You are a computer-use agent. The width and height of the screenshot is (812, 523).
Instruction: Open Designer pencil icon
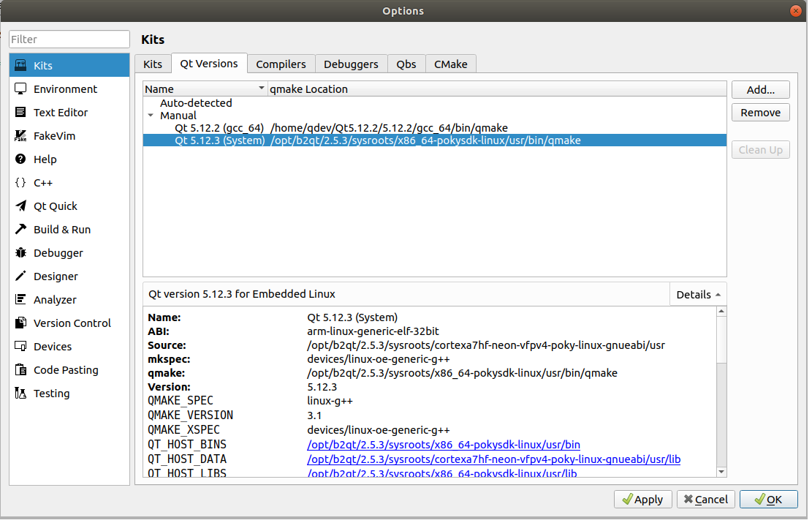(x=20, y=276)
